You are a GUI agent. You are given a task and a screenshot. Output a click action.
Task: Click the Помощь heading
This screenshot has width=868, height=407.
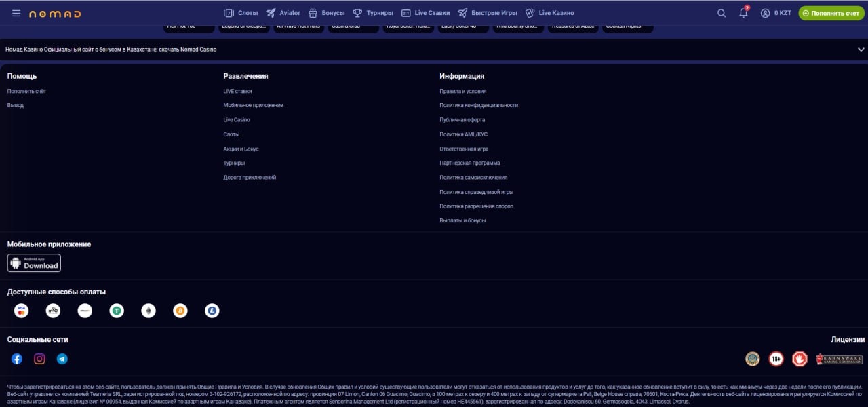click(x=22, y=76)
